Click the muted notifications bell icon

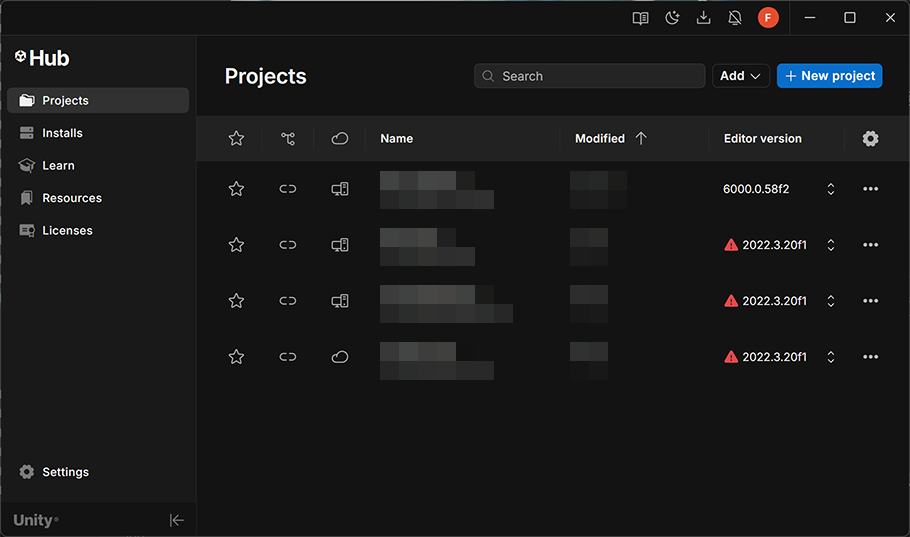point(735,18)
